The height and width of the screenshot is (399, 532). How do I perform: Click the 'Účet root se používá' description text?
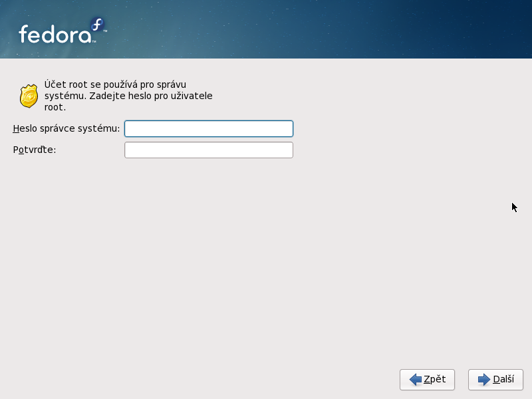point(115,84)
